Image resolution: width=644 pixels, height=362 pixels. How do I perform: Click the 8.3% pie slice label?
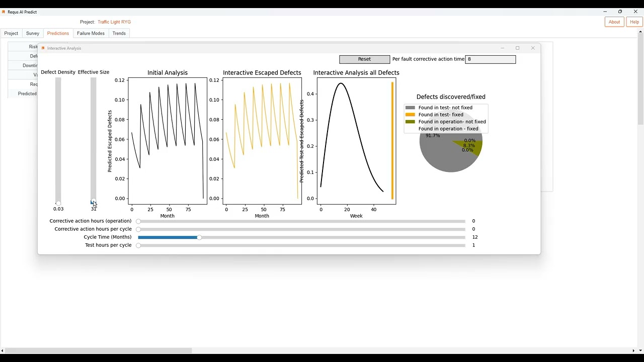click(x=469, y=145)
